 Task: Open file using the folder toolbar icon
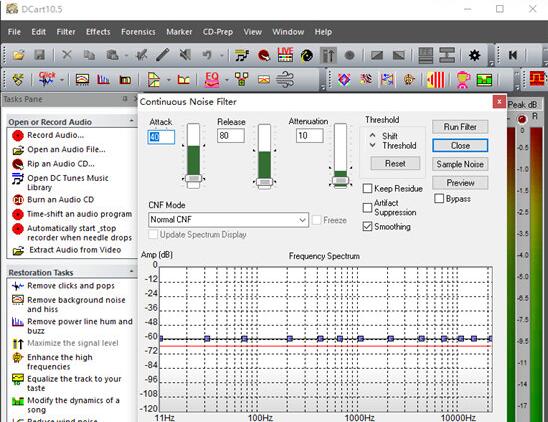[19, 55]
